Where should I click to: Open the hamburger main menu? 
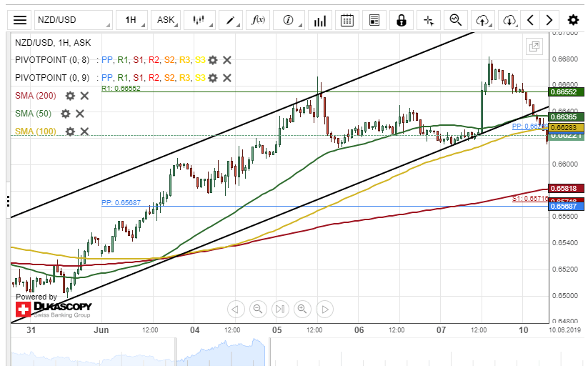(21, 20)
